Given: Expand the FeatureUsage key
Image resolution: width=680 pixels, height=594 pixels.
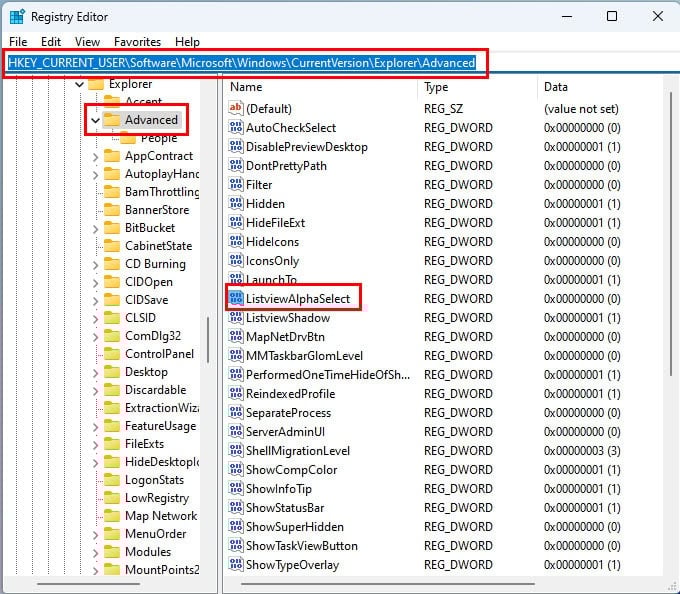Looking at the screenshot, I should click(x=95, y=427).
